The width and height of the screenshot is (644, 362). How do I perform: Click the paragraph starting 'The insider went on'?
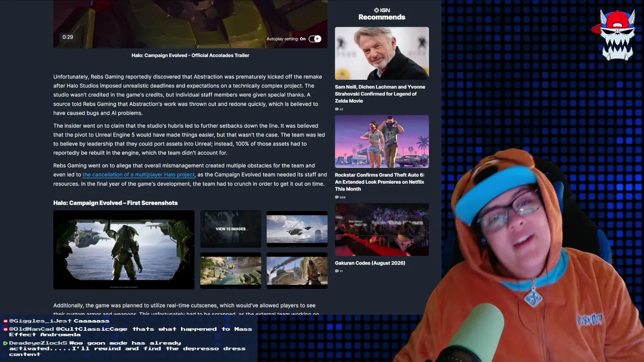tap(189, 139)
